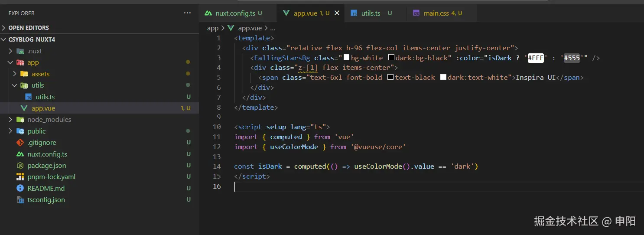Click the Nuxt icon on nuxt.config.ts tab
This screenshot has width=644, height=235.
click(x=208, y=13)
